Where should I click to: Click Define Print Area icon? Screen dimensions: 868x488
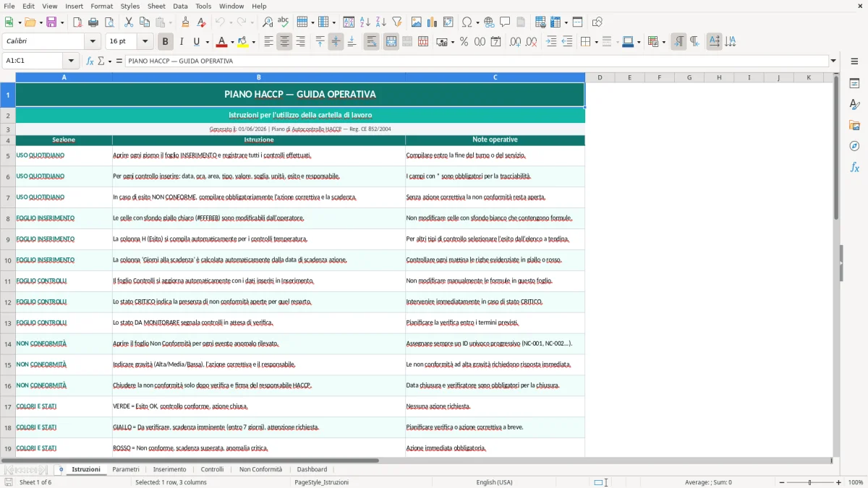(x=540, y=22)
